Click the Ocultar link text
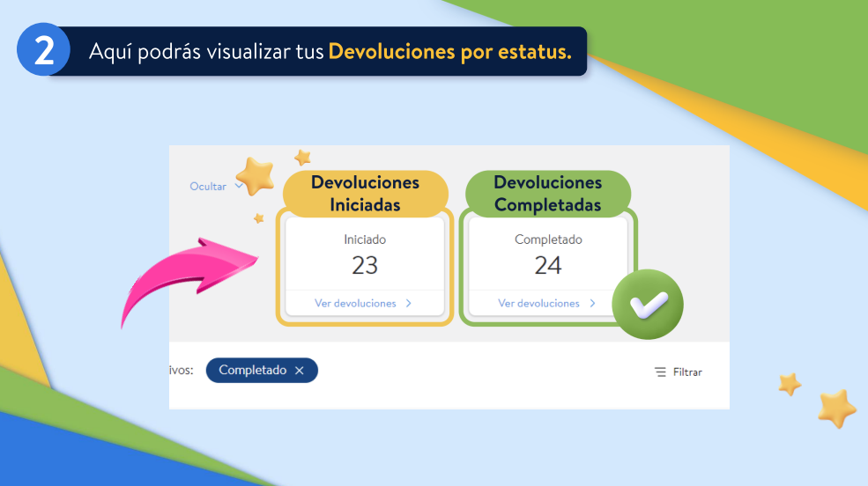The height and width of the screenshot is (486, 868). 208,187
